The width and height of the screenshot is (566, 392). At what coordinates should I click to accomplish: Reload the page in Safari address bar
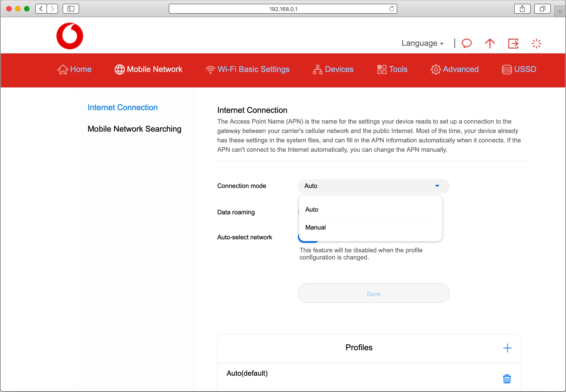coord(392,9)
